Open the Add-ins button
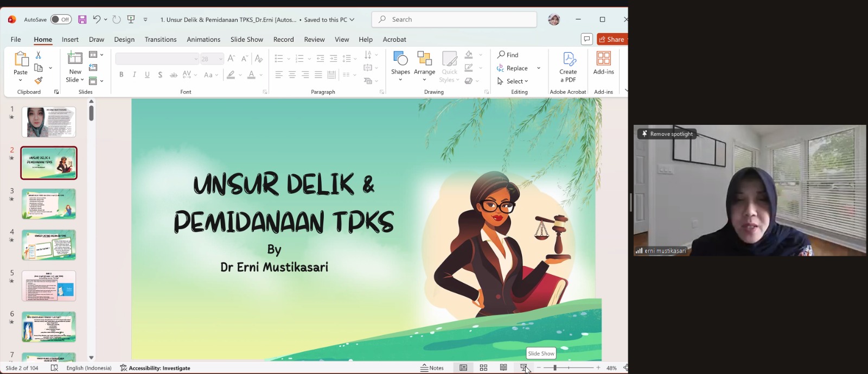The image size is (868, 374). [603, 64]
